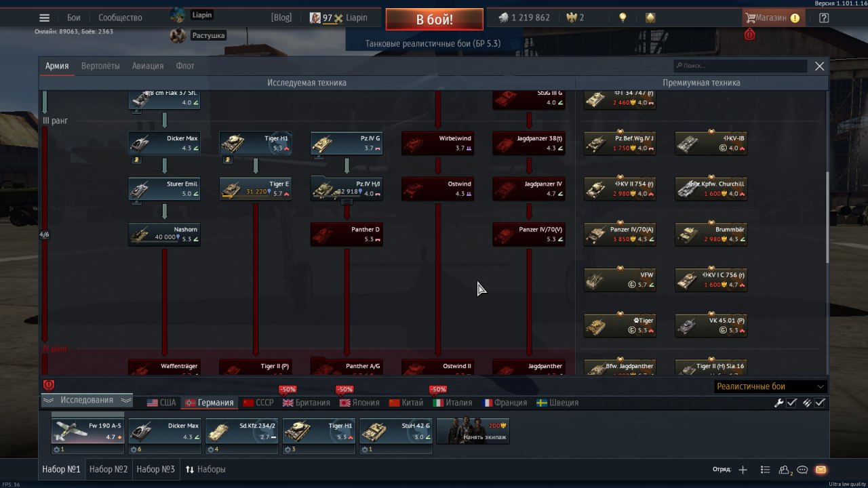This screenshot has height=488, width=868.
Task: Open the Магазин store
Action: click(773, 18)
